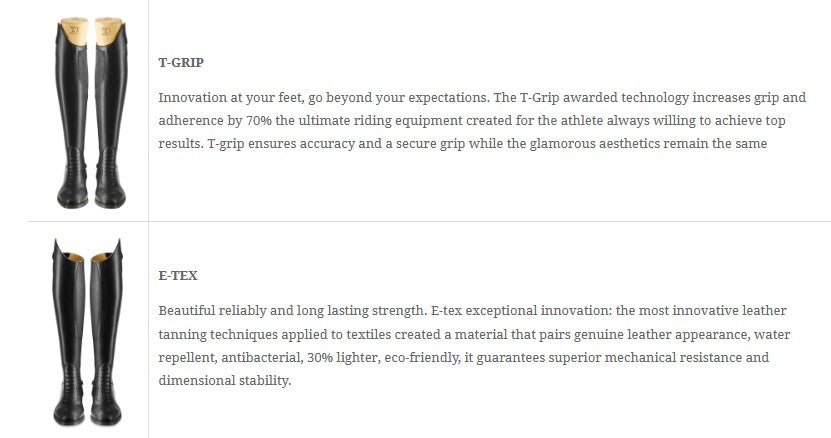Image resolution: width=831 pixels, height=438 pixels.
Task: Click the T-GRIP boots product image
Action: [x=87, y=110]
